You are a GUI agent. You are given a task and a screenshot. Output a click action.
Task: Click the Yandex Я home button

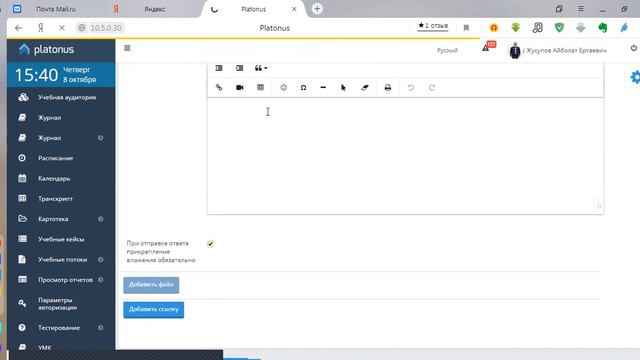point(40,28)
